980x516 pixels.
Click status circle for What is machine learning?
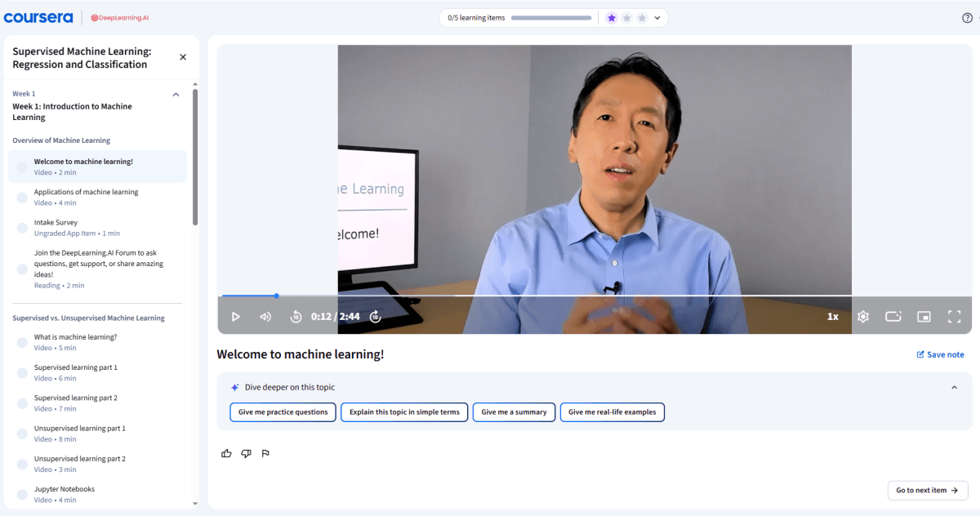[x=22, y=343]
